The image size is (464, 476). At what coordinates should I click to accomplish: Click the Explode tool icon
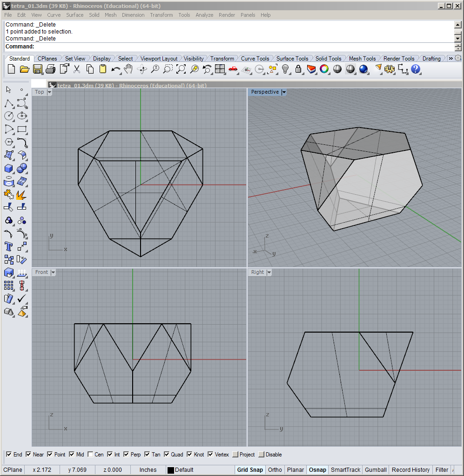(21, 194)
